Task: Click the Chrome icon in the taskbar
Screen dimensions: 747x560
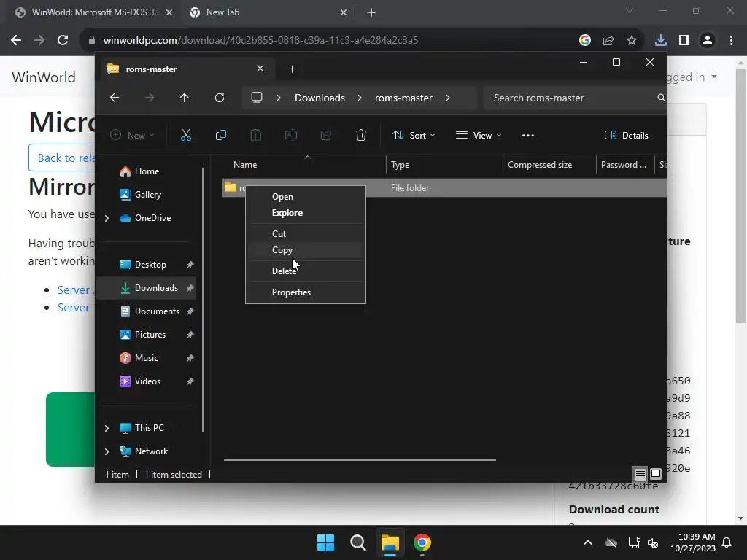Action: [422, 542]
